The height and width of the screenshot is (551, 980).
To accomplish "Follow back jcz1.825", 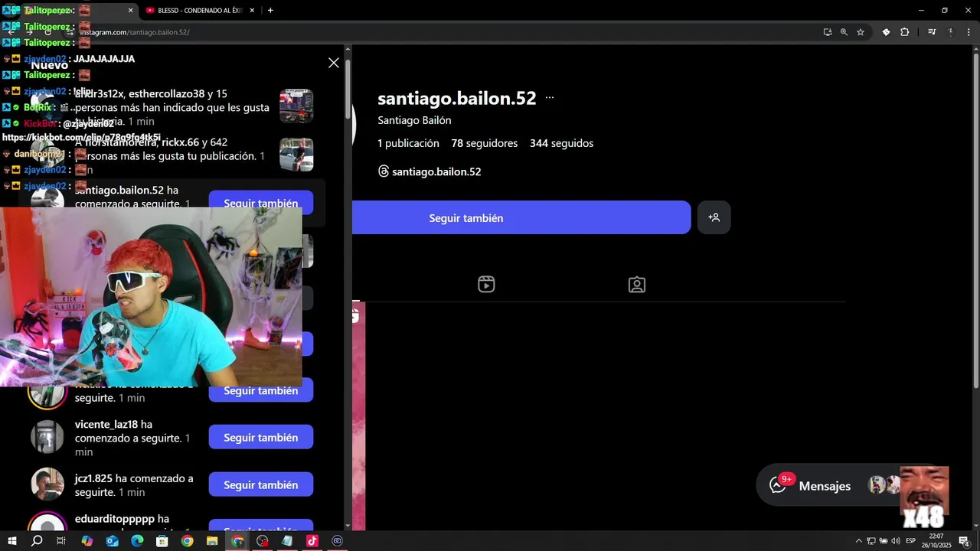I will (261, 484).
